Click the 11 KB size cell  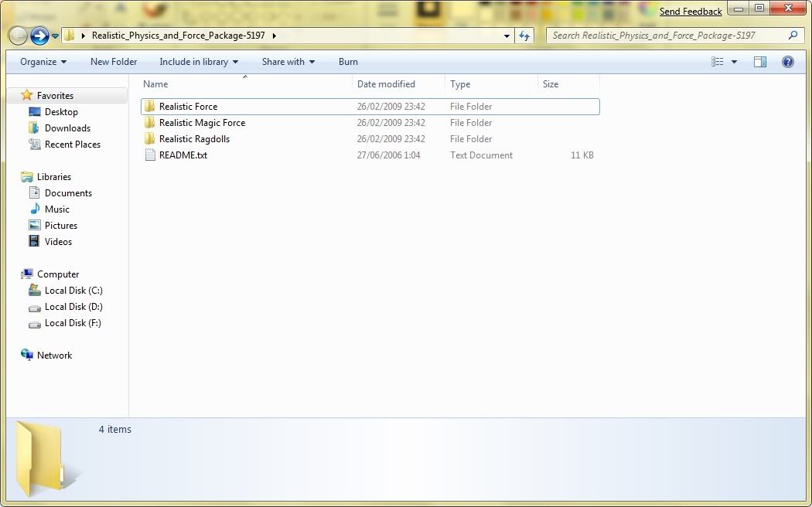tap(582, 155)
